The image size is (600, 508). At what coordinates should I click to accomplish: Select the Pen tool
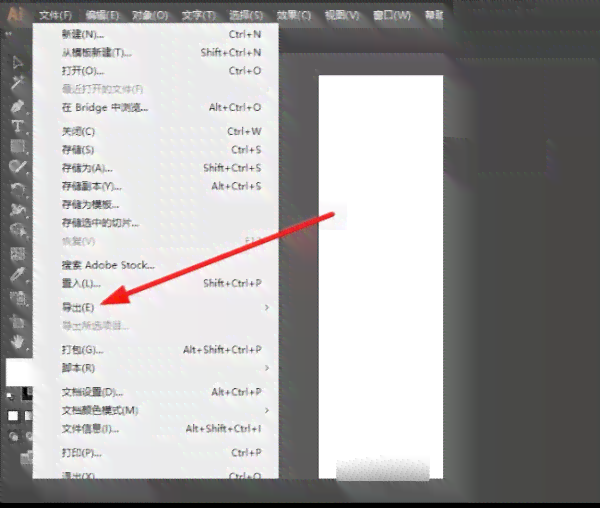[x=18, y=106]
